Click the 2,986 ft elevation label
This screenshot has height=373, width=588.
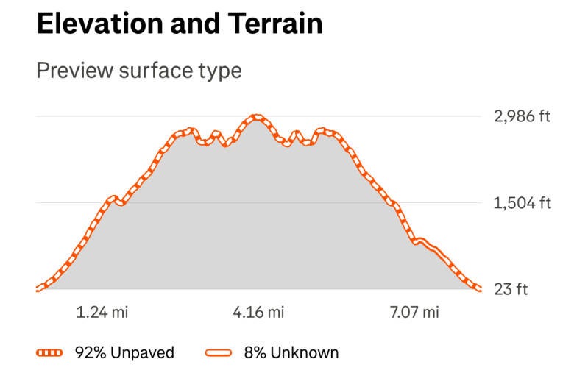point(521,116)
